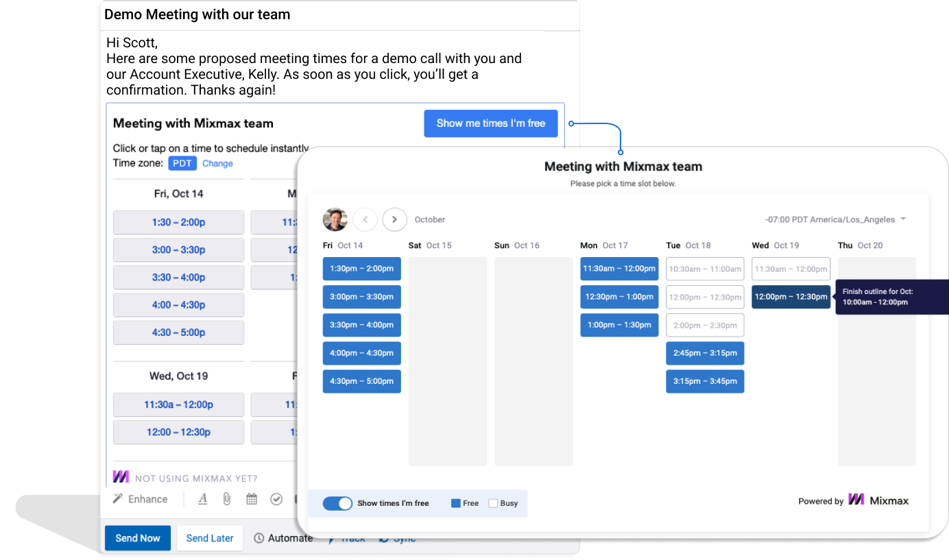The height and width of the screenshot is (560, 949).
Task: Click the Automate clock button
Action: (x=283, y=538)
